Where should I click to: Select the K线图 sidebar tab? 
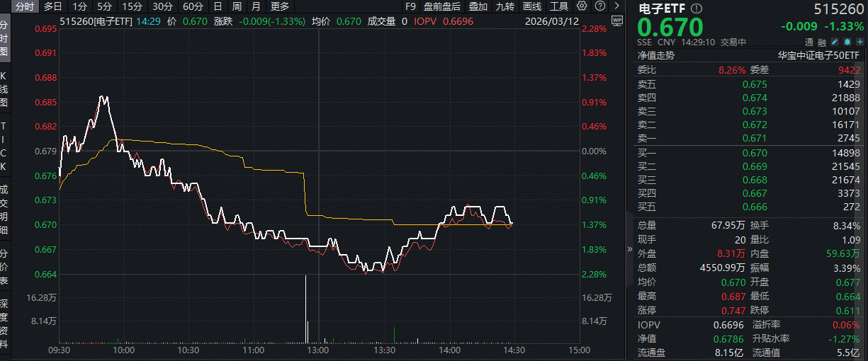(x=4, y=90)
